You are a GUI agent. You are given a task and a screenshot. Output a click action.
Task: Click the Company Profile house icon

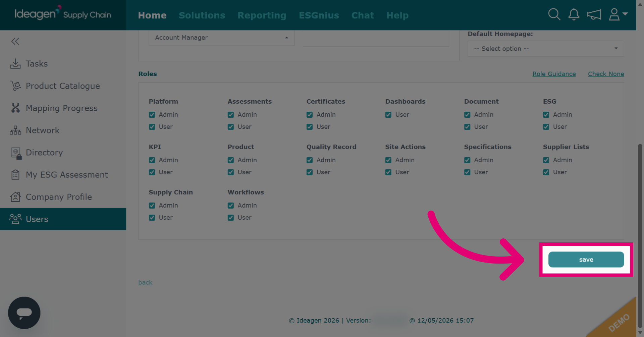tap(15, 197)
